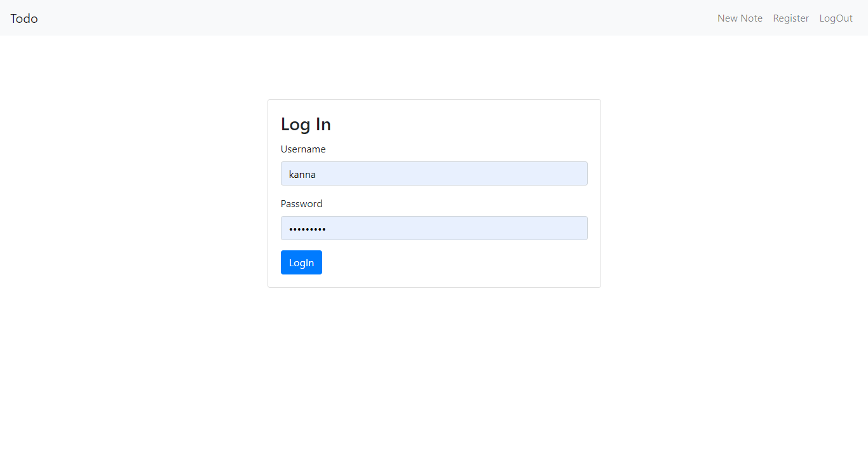Click New Note in the header
Screen dimensions: 868x453
(x=739, y=18)
